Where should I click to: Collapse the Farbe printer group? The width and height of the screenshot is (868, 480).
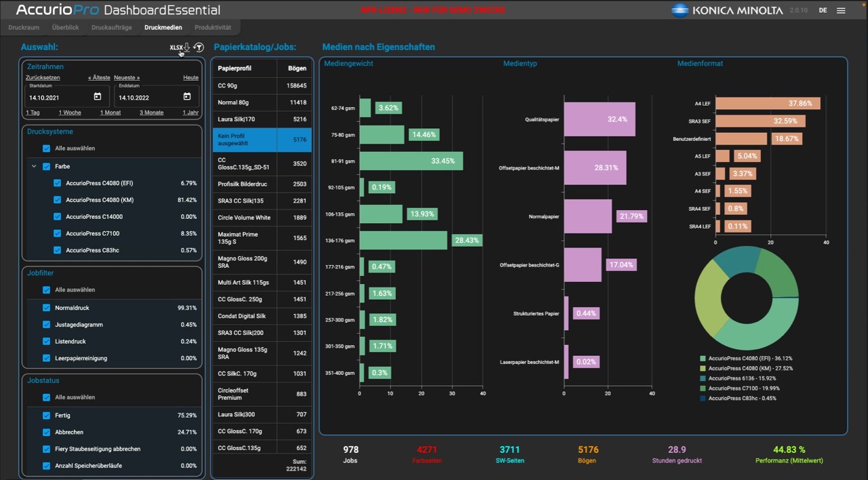pos(34,166)
